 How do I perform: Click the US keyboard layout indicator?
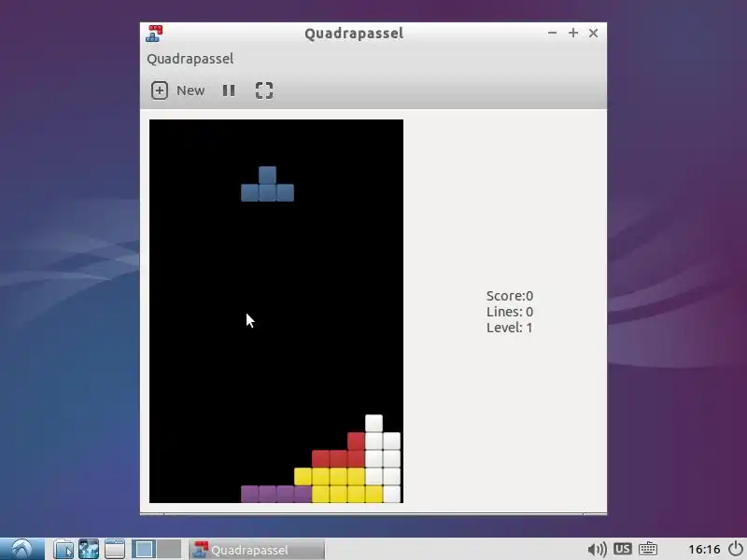pyautogui.click(x=622, y=549)
